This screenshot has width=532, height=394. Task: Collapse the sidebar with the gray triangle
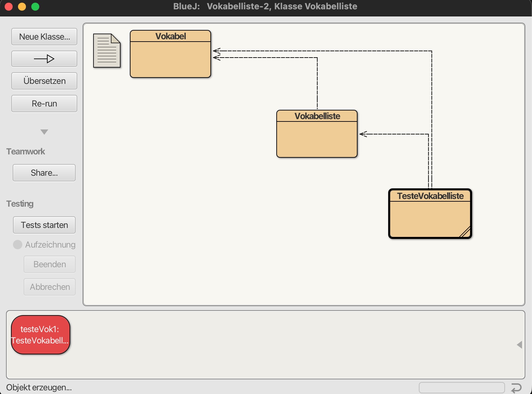point(44,132)
